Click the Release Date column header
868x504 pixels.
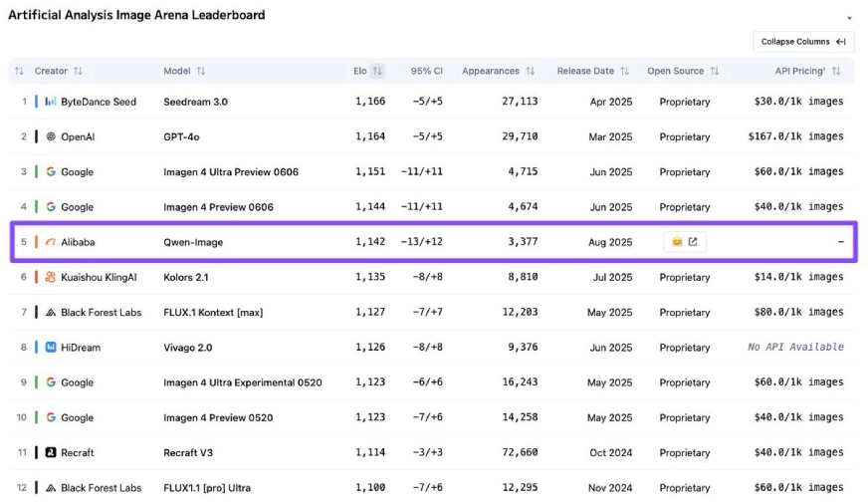(585, 71)
